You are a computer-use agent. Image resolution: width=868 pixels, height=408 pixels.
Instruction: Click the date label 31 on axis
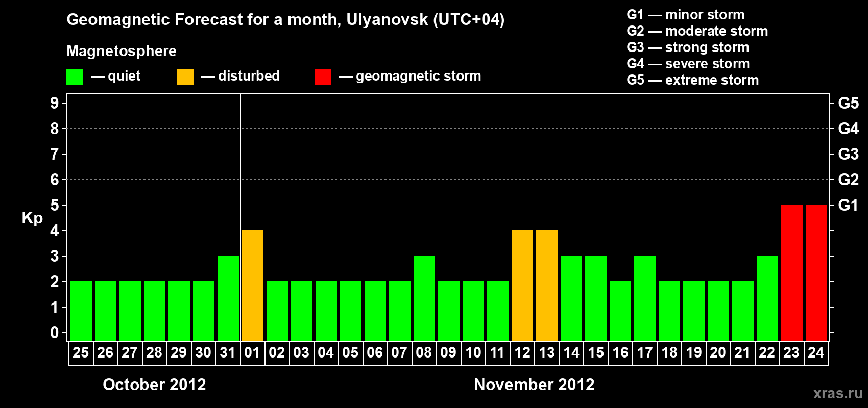(228, 352)
